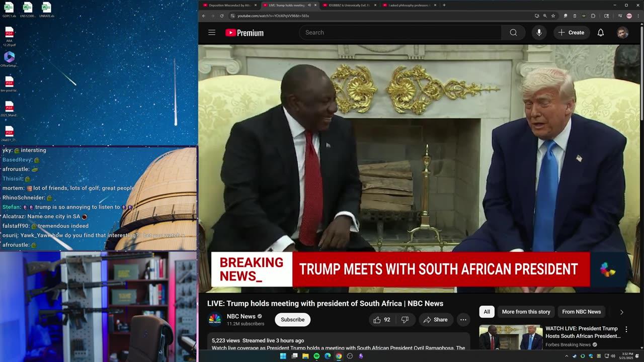Screen dimensions: 644x362
Task: Subscribe to NBC News channel
Action: 292,320
